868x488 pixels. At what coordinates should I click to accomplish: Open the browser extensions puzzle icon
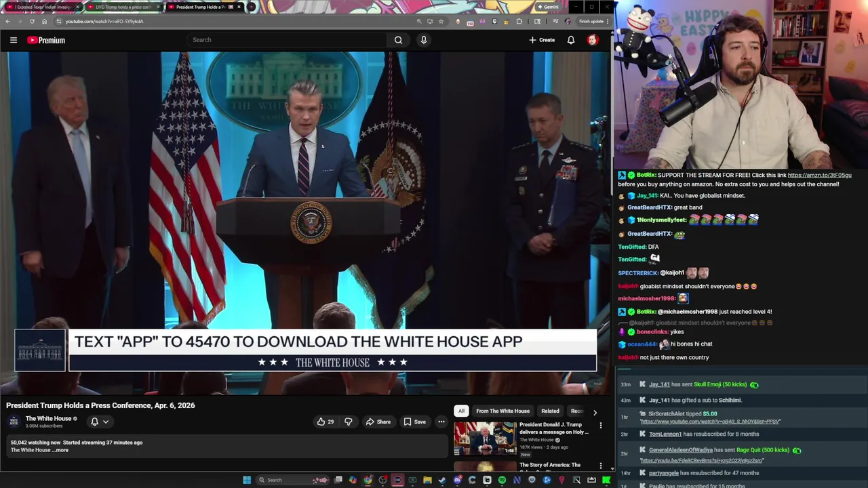[519, 21]
